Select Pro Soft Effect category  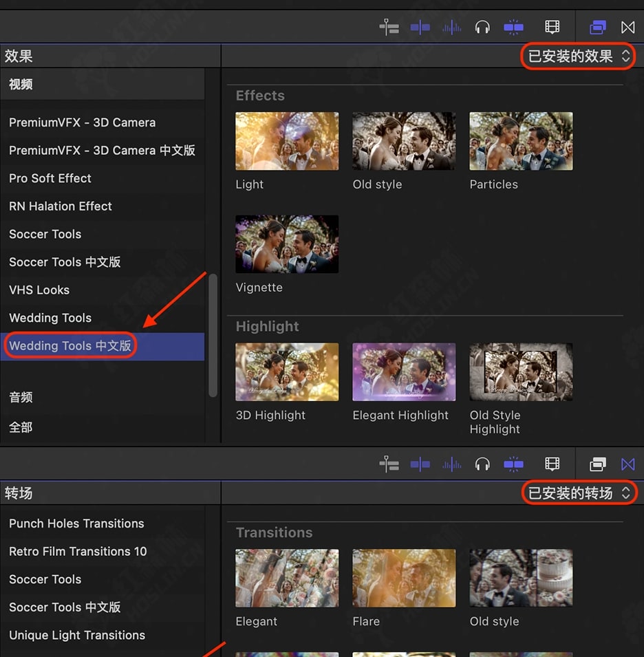[103, 178]
